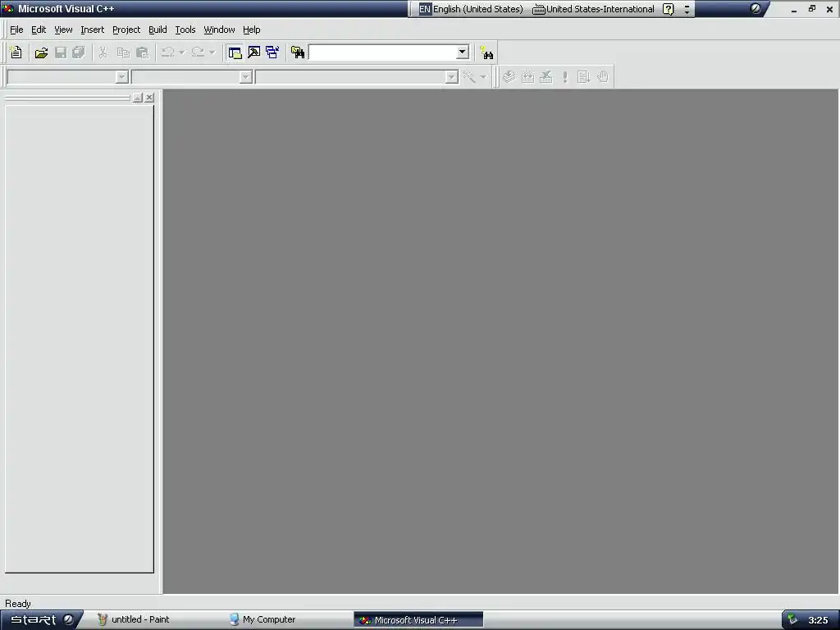Expand the WizardBar actions dropdown arrow
Viewport: 840px width, 630px height.
click(483, 77)
